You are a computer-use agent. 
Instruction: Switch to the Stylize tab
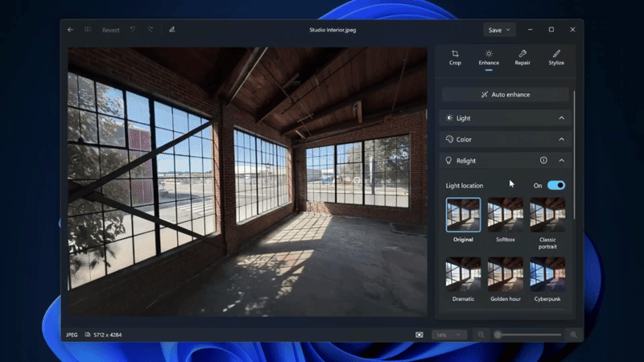coord(556,57)
